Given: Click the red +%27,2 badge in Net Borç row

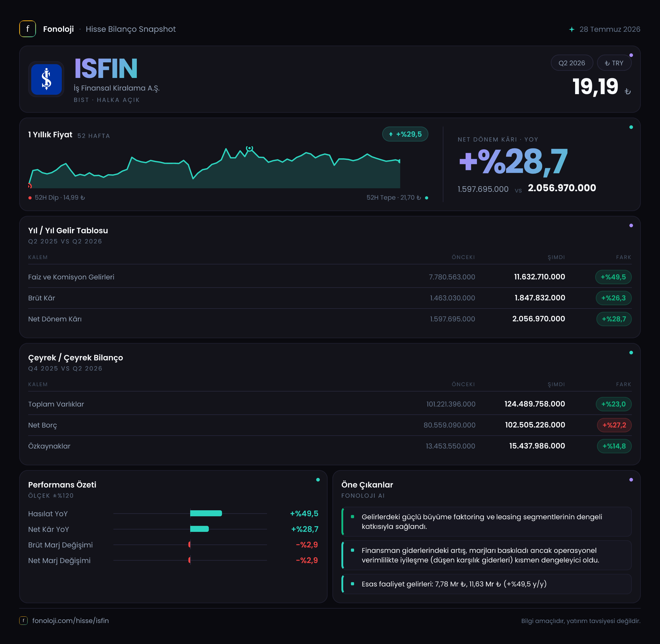Looking at the screenshot, I should [614, 425].
